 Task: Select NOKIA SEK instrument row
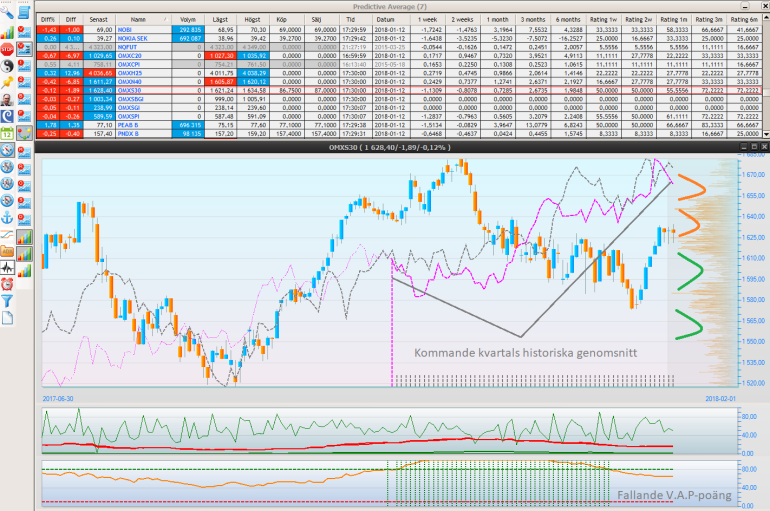133,39
